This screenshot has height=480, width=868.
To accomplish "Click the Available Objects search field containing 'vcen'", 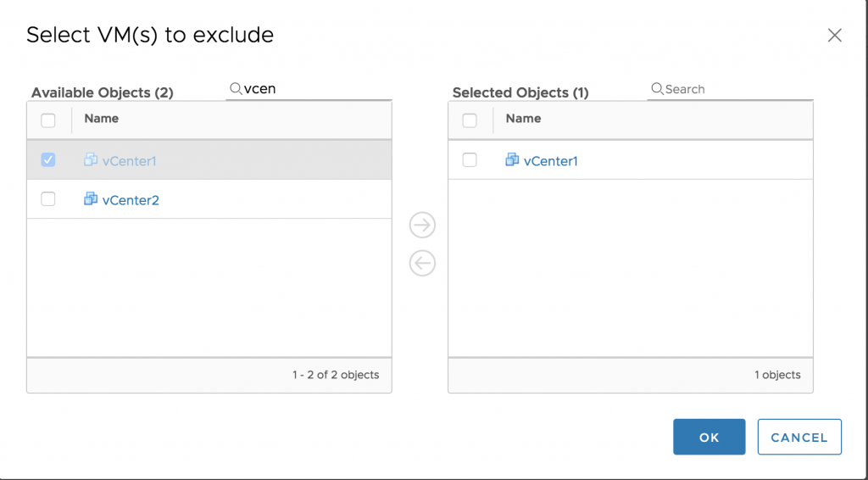I will coord(309,88).
